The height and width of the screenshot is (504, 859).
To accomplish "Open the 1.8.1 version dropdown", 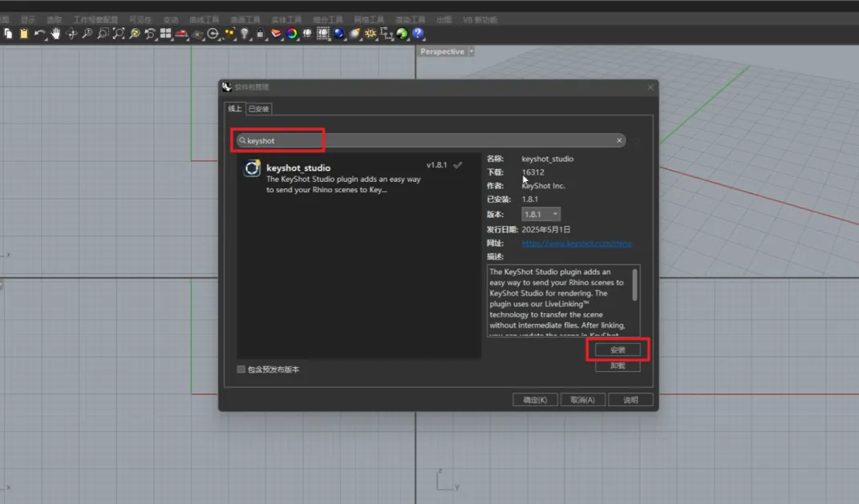I will coord(541,214).
